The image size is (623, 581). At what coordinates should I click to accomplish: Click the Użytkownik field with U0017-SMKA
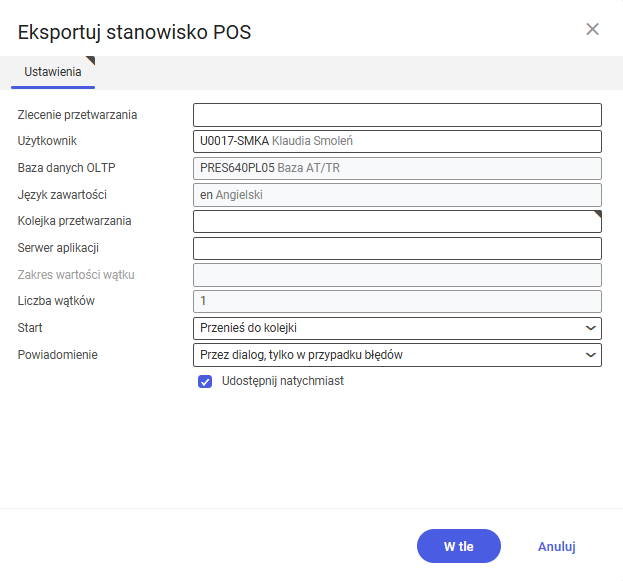[397, 141]
